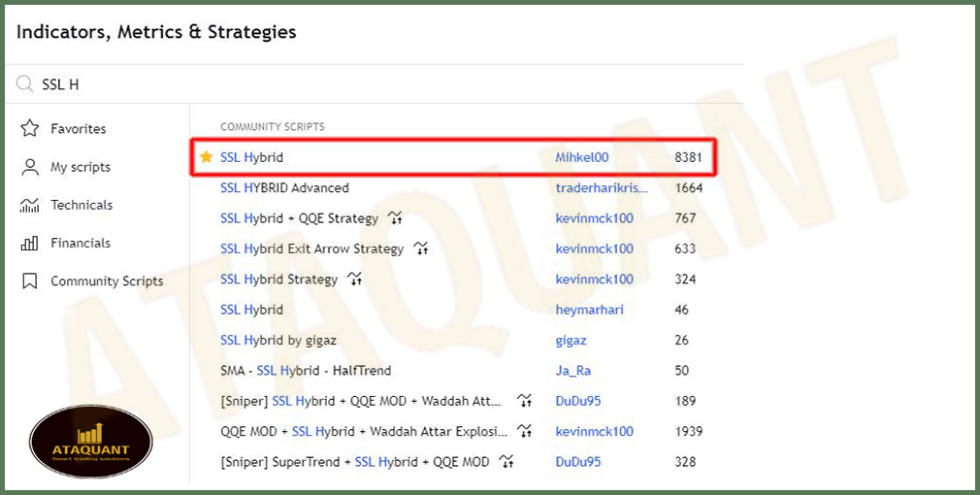980x495 pixels.
Task: Select My scripts person icon
Action: [x=29, y=167]
